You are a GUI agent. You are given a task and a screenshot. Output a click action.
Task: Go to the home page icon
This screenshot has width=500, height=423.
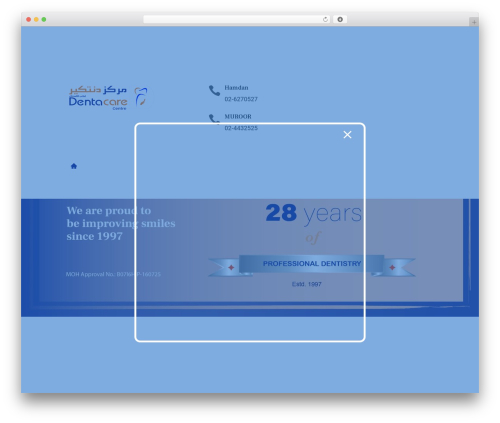pos(74,166)
